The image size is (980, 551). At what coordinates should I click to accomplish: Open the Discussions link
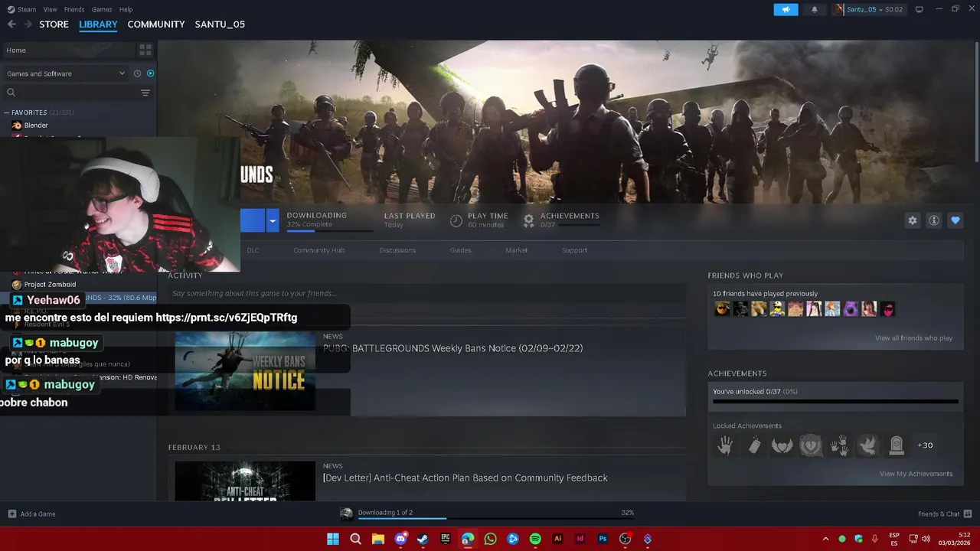coord(397,250)
